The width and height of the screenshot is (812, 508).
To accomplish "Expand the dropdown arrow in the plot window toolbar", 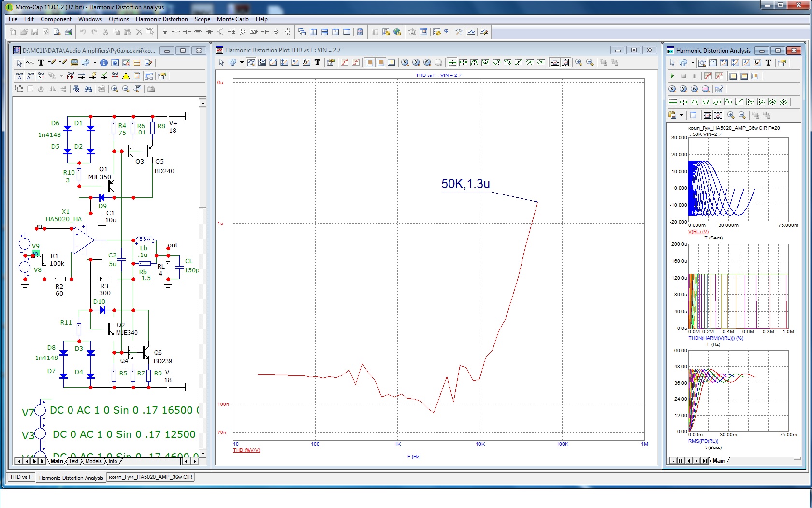I will (x=242, y=62).
